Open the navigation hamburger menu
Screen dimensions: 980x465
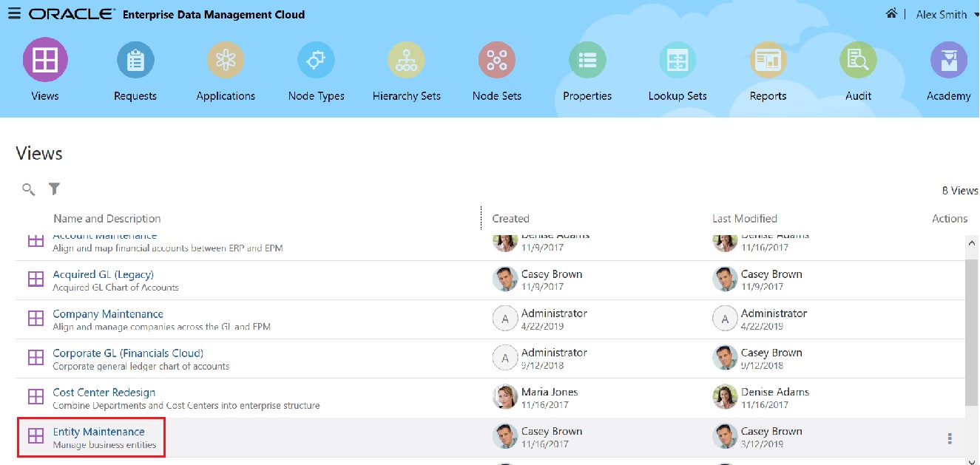coord(14,13)
